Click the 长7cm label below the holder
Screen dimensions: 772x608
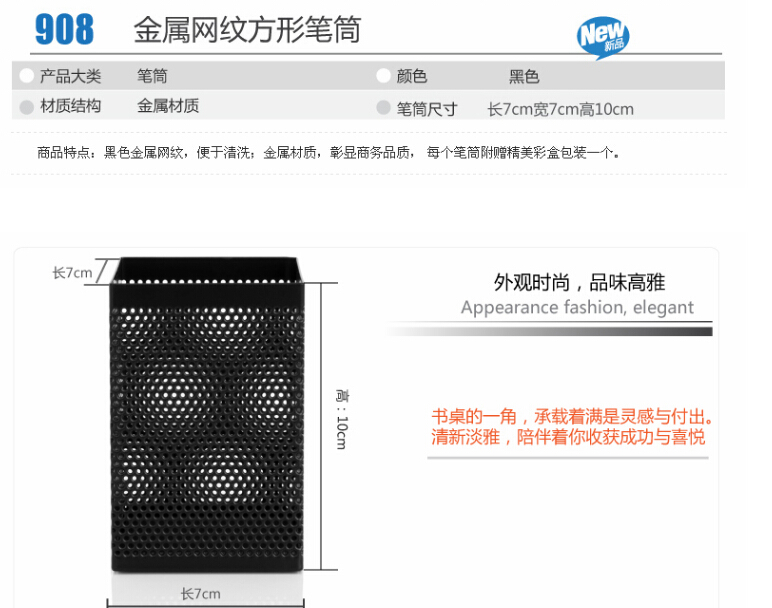(200, 594)
